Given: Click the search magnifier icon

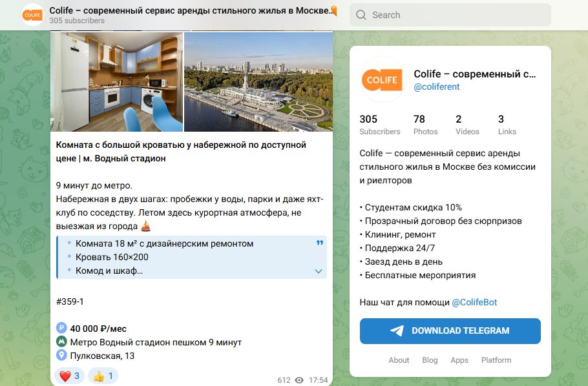Looking at the screenshot, I should [361, 15].
